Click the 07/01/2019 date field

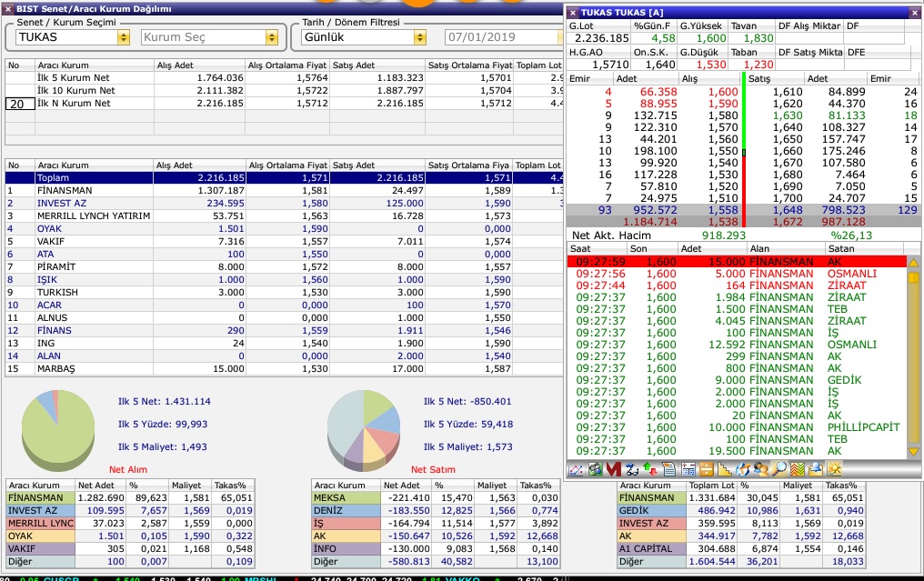[502, 37]
